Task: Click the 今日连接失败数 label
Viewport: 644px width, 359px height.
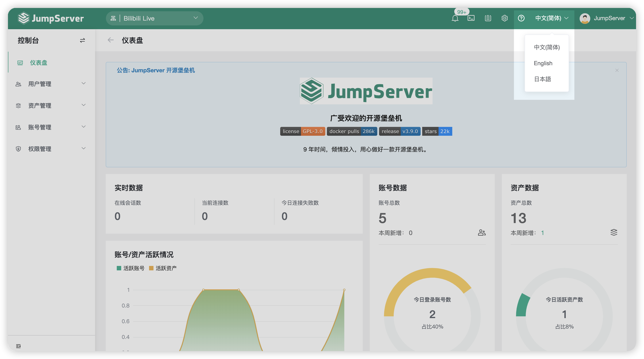Action: [300, 203]
